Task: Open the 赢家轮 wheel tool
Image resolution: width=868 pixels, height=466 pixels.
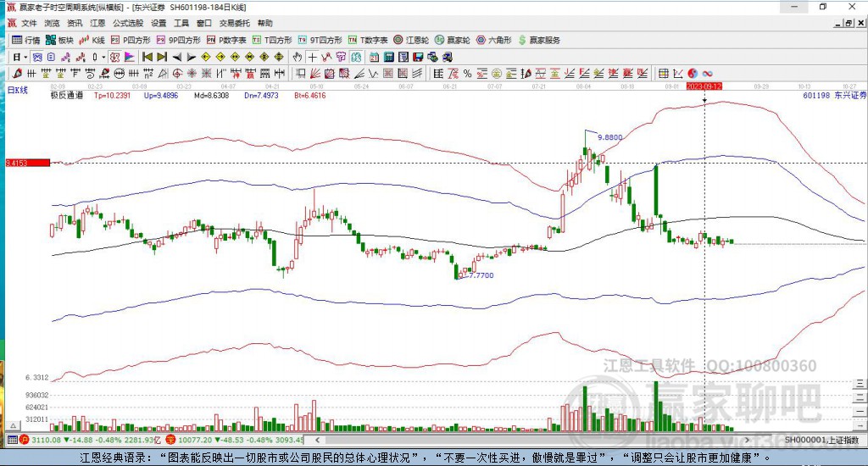Action: click(453, 40)
